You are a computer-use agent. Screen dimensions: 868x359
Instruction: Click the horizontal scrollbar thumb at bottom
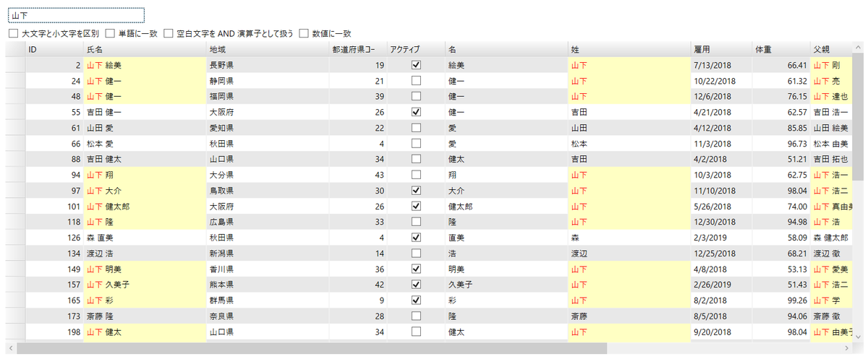[x=312, y=348]
